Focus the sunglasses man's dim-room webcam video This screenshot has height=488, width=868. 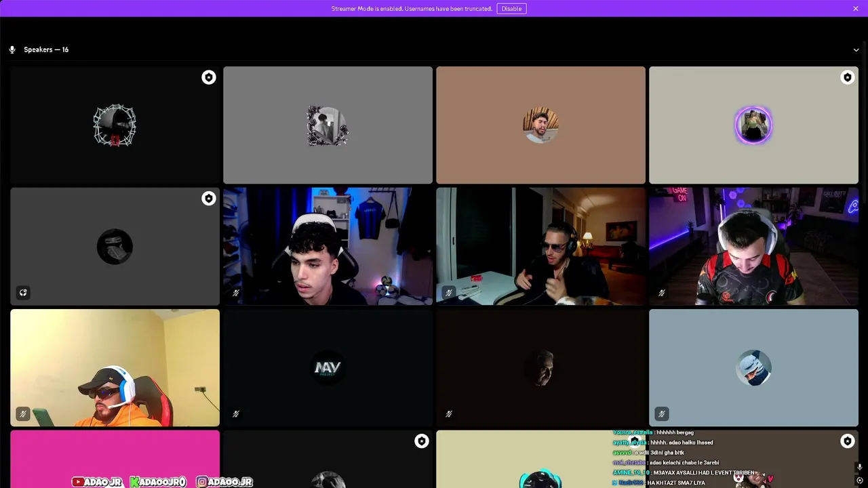point(540,247)
